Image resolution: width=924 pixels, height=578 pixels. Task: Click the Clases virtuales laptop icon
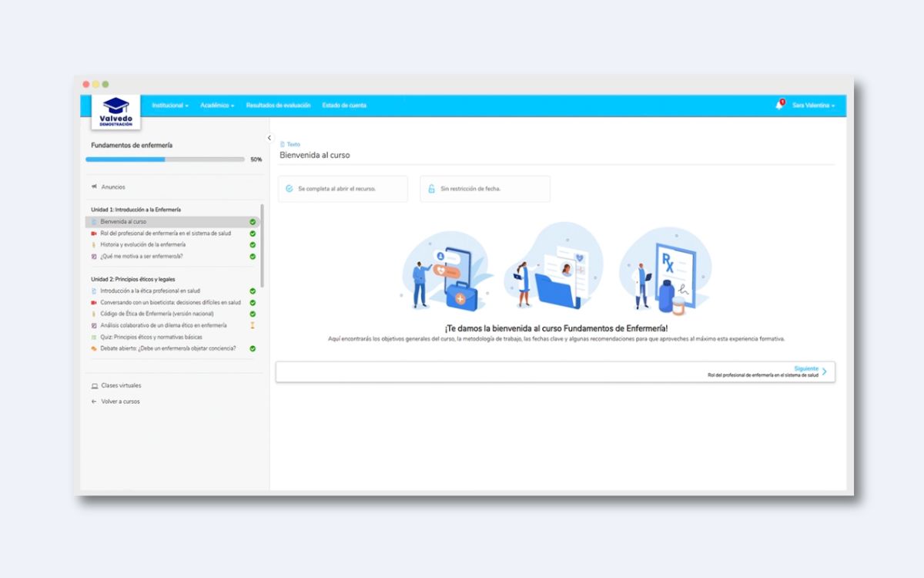pyautogui.click(x=94, y=385)
